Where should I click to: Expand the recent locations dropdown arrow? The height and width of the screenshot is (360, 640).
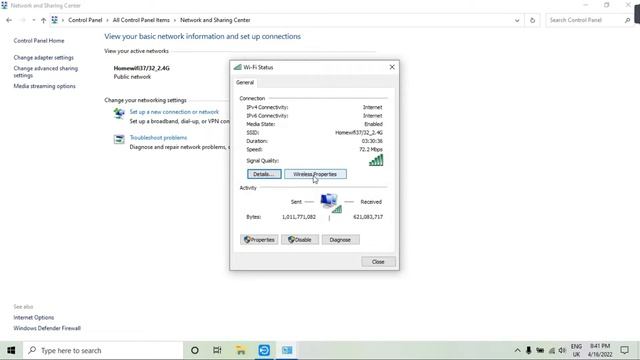[33, 20]
